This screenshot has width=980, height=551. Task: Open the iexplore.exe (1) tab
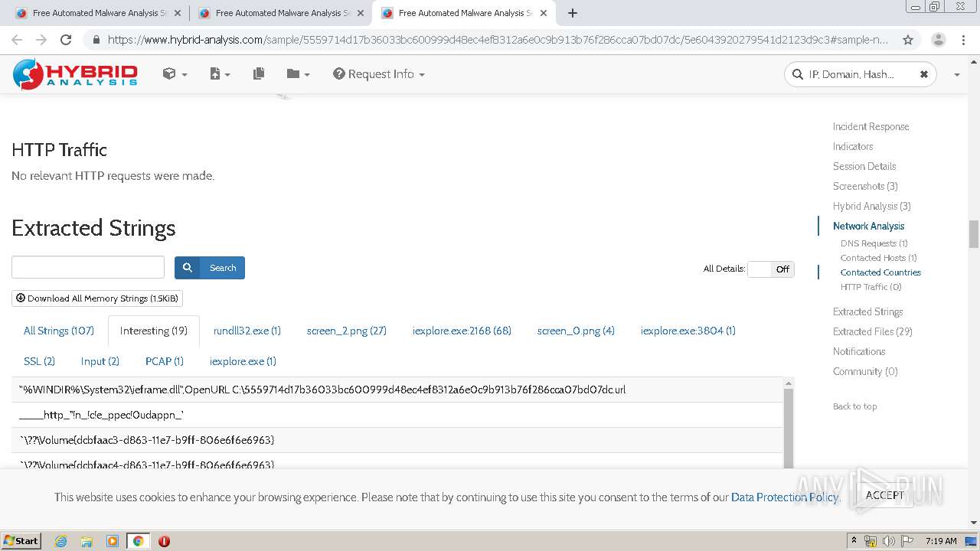(x=243, y=361)
